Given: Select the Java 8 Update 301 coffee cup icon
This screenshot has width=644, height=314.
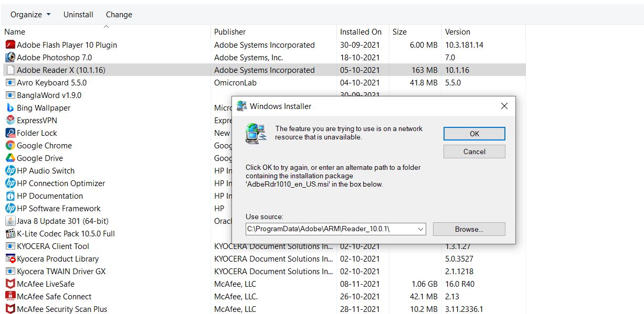Looking at the screenshot, I should pos(12,221).
